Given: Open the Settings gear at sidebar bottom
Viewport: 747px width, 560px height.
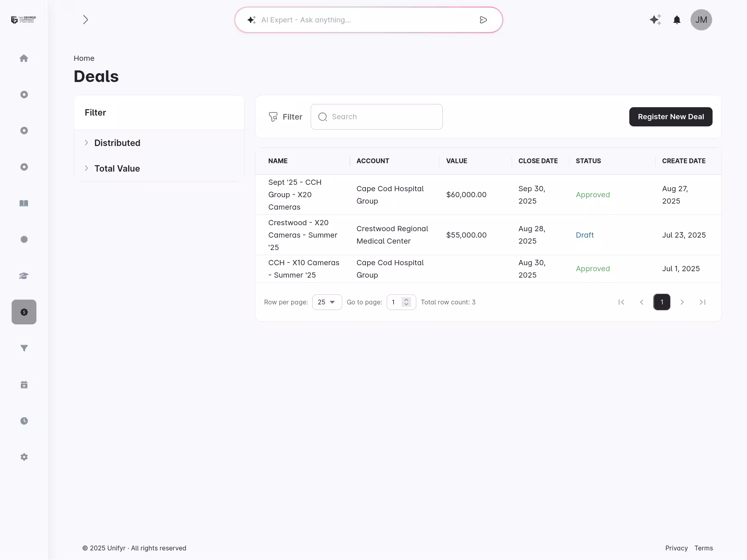Looking at the screenshot, I should click(24, 456).
